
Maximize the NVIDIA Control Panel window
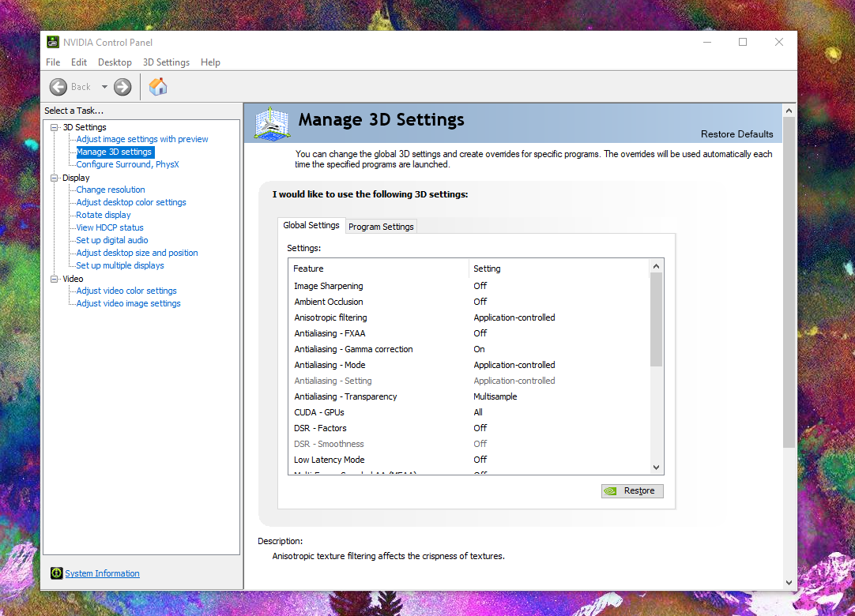pyautogui.click(x=743, y=42)
